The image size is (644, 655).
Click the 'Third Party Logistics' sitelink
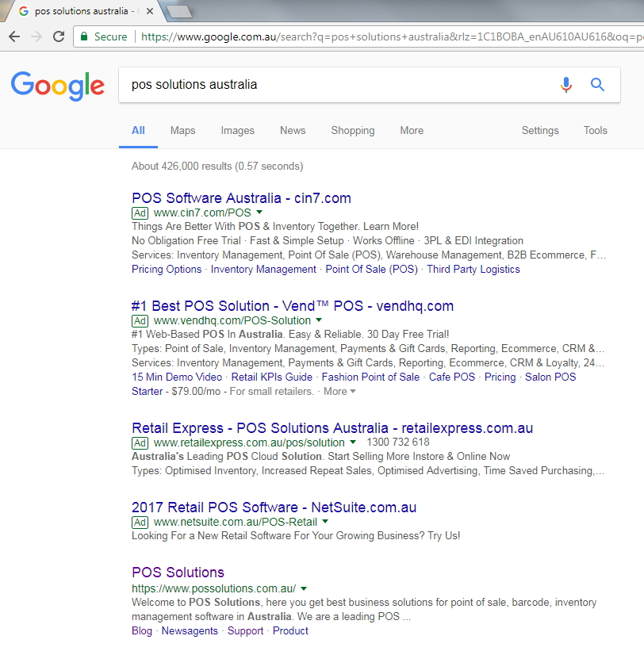tap(473, 269)
